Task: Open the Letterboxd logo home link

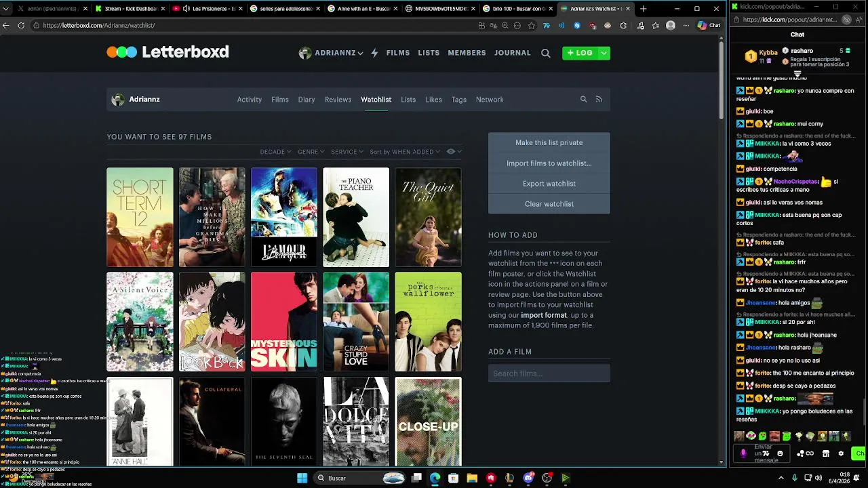Action: point(167,52)
